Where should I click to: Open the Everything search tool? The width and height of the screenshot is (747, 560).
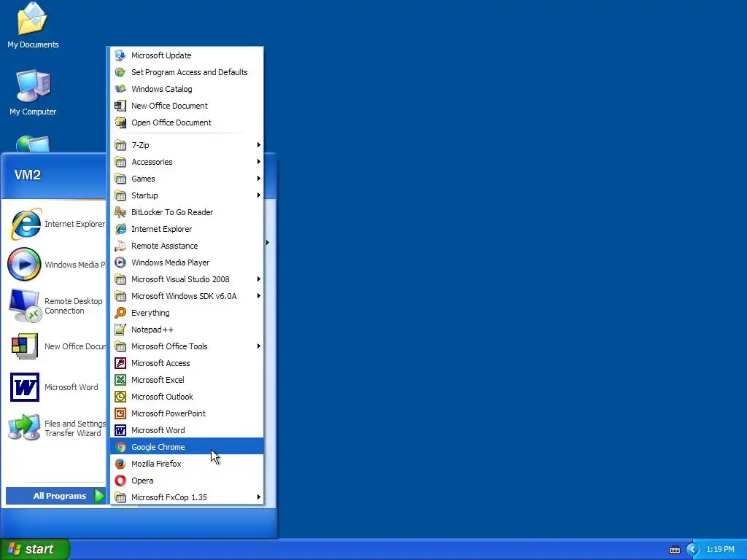tap(187, 312)
